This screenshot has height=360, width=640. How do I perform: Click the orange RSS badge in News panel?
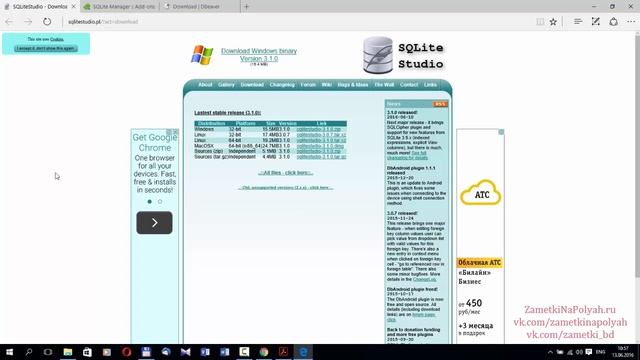point(440,104)
